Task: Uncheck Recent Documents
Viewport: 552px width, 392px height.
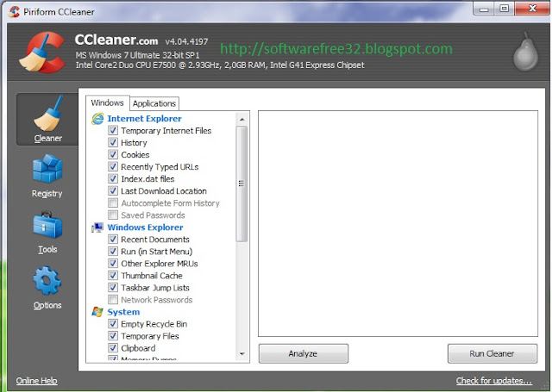Action: tap(113, 239)
